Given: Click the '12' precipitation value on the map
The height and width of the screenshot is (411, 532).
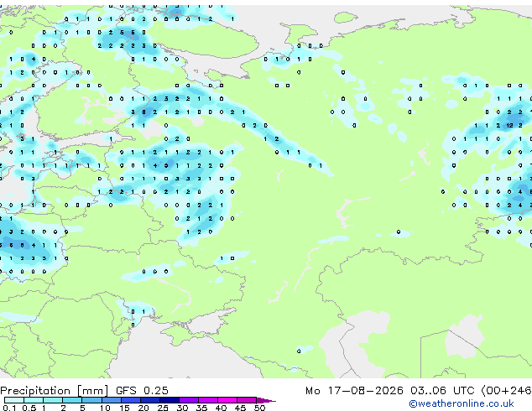Looking at the screenshot, I should click(x=509, y=126).
